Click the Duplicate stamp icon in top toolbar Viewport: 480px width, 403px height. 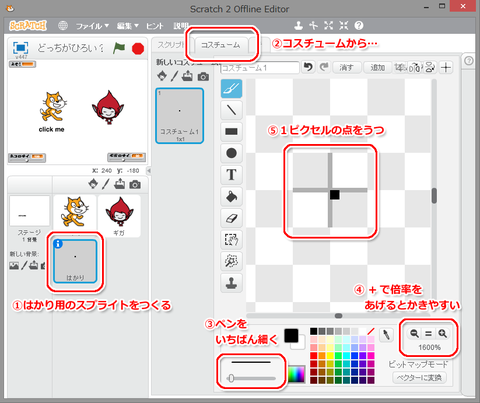[x=298, y=25]
